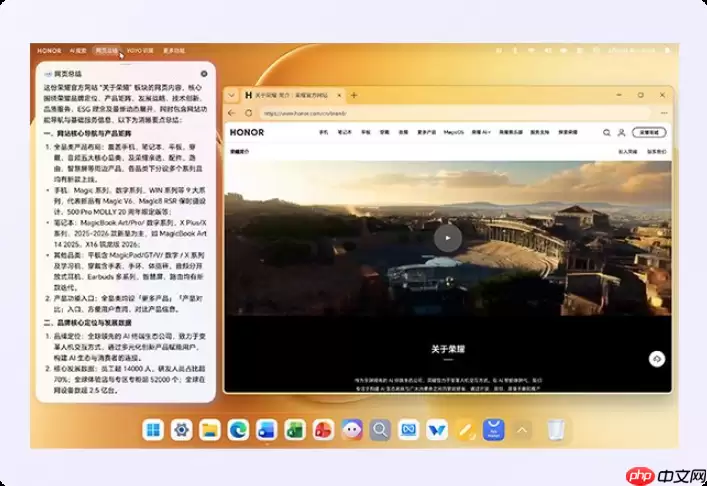Open the blue infinity-loop app in dock

click(x=409, y=430)
